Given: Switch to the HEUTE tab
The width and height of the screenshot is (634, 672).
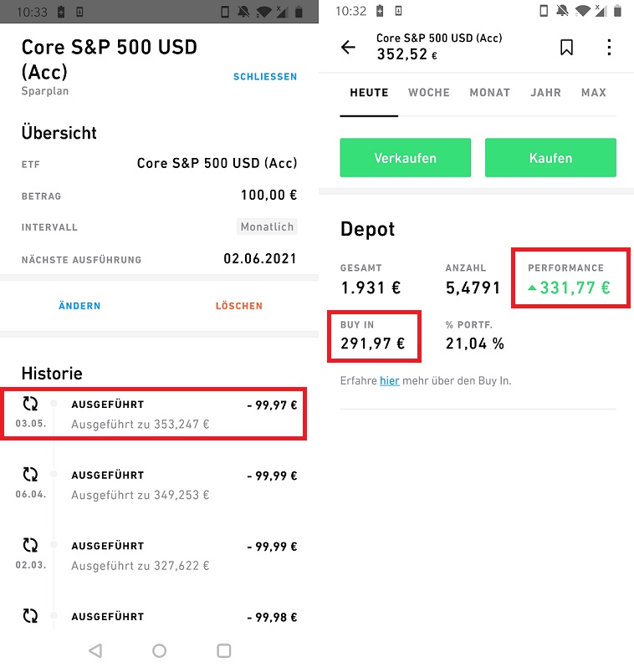Looking at the screenshot, I should 369,93.
